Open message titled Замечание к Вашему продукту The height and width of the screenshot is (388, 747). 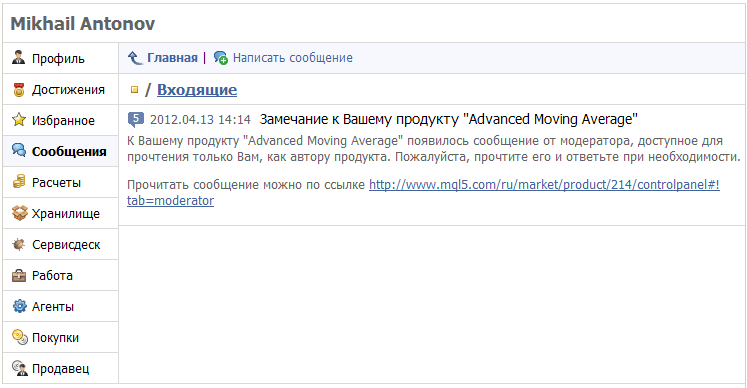coord(448,119)
